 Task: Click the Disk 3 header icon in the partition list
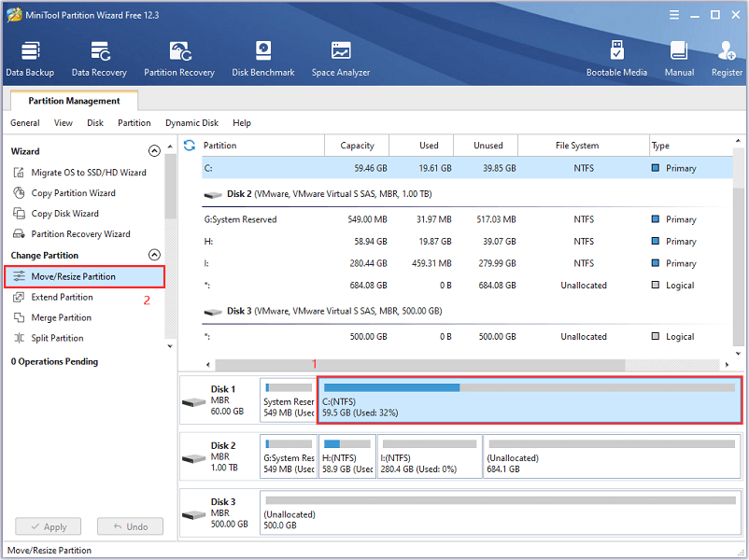tap(213, 312)
